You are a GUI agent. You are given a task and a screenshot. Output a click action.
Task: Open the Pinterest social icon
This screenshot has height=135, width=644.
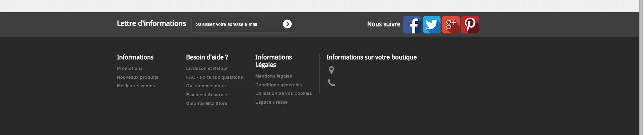[x=470, y=25]
